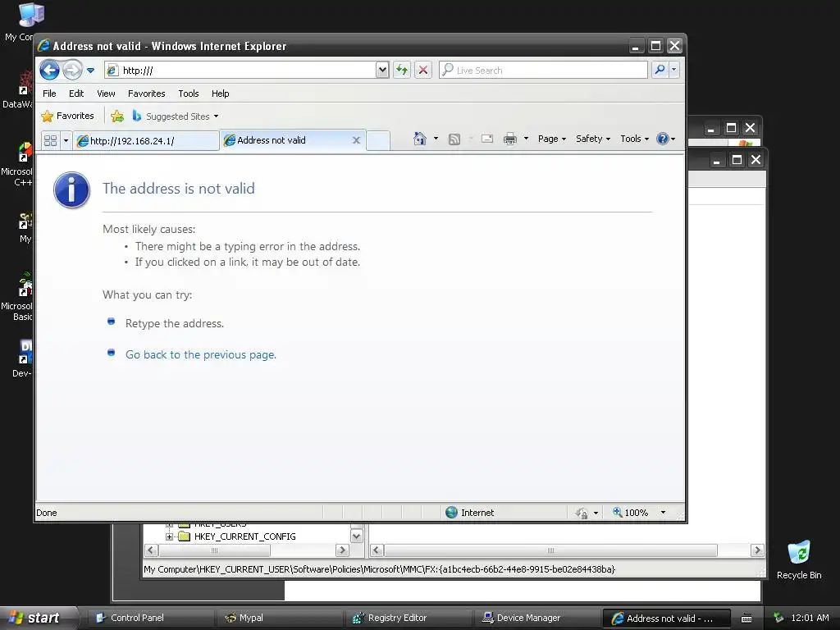
Task: Open the Help menu
Action: pos(220,94)
